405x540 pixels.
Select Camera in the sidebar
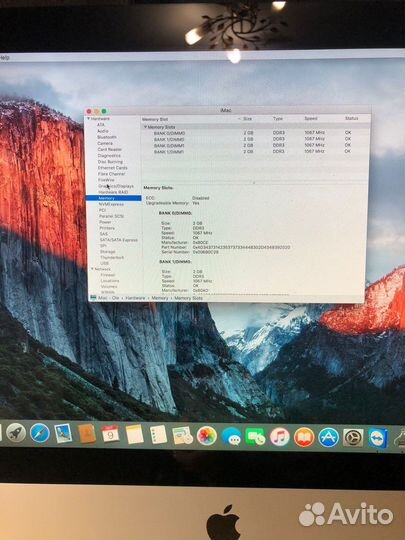click(105, 143)
